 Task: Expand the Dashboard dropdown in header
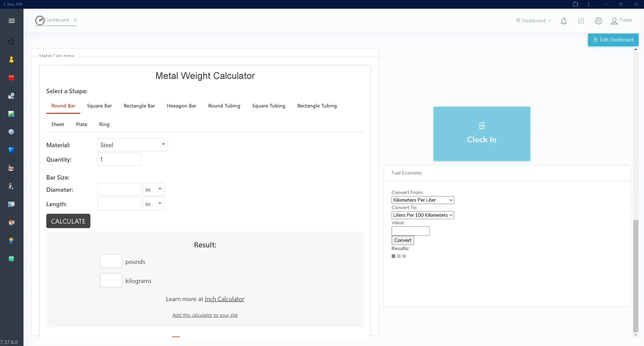pyautogui.click(x=533, y=21)
